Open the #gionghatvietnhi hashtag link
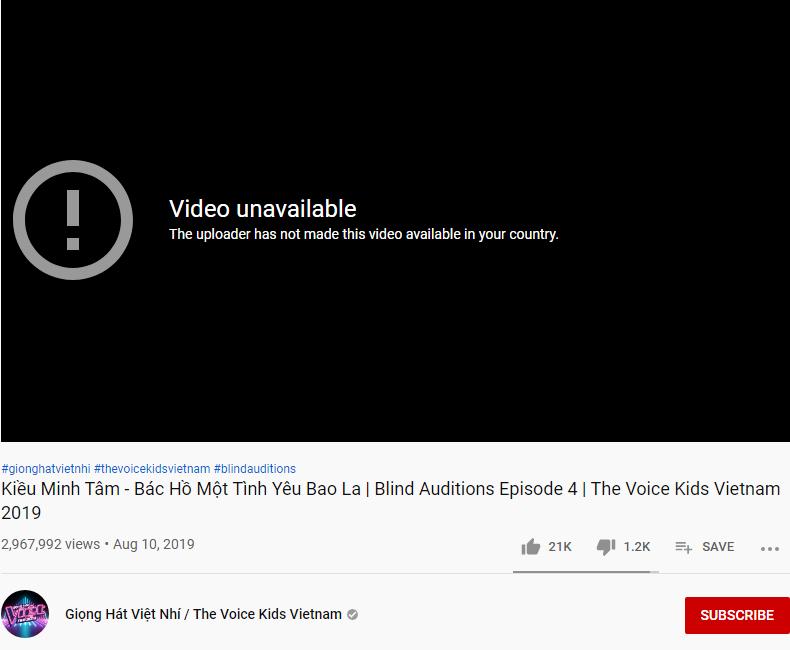790x650 pixels. click(x=46, y=469)
